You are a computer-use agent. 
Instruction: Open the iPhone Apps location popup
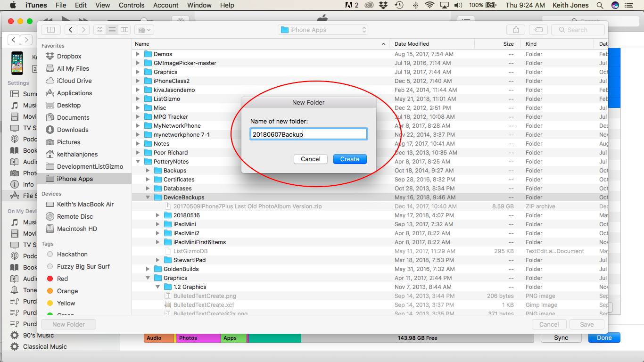point(323,30)
